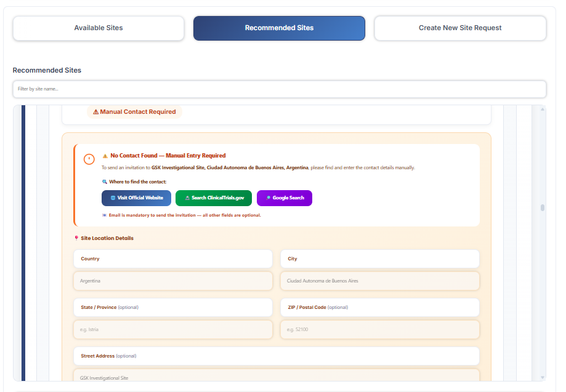Open the Create New Site Request tab
The width and height of the screenshot is (566, 392).
click(459, 28)
